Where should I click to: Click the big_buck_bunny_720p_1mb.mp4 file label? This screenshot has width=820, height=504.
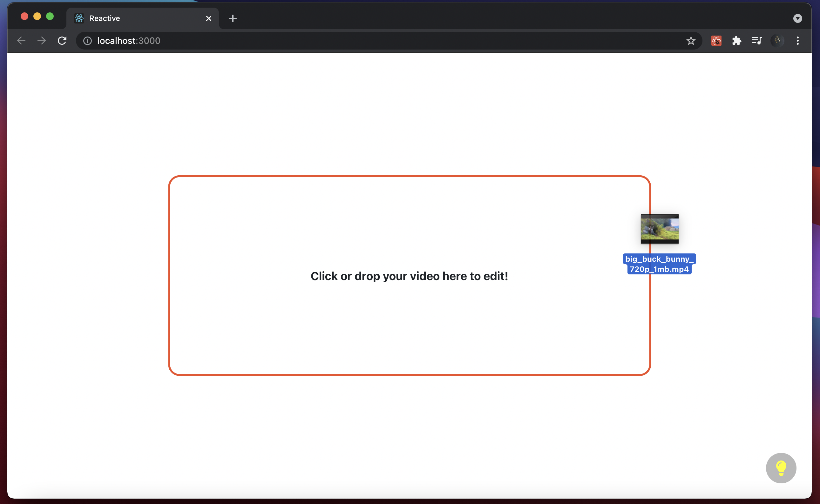click(659, 264)
